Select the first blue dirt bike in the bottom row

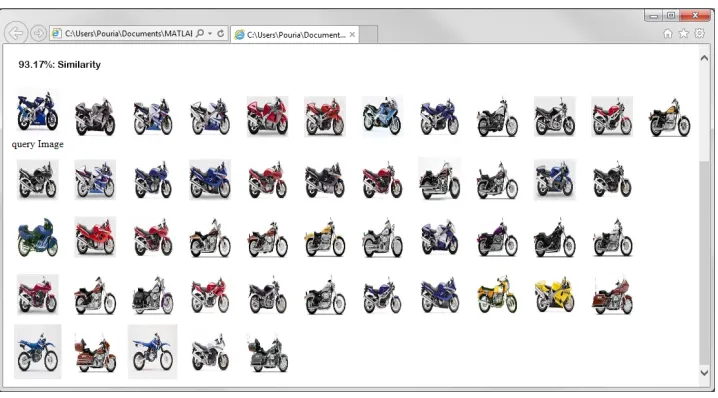[x=38, y=352]
